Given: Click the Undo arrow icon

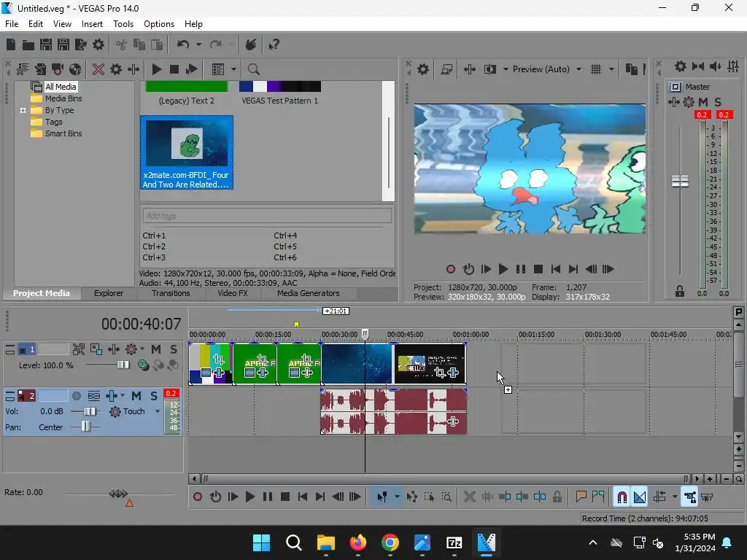Looking at the screenshot, I should pyautogui.click(x=183, y=44).
